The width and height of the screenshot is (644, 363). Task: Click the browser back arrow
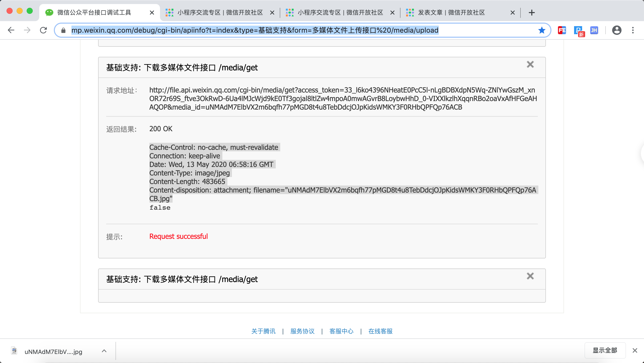tap(11, 30)
